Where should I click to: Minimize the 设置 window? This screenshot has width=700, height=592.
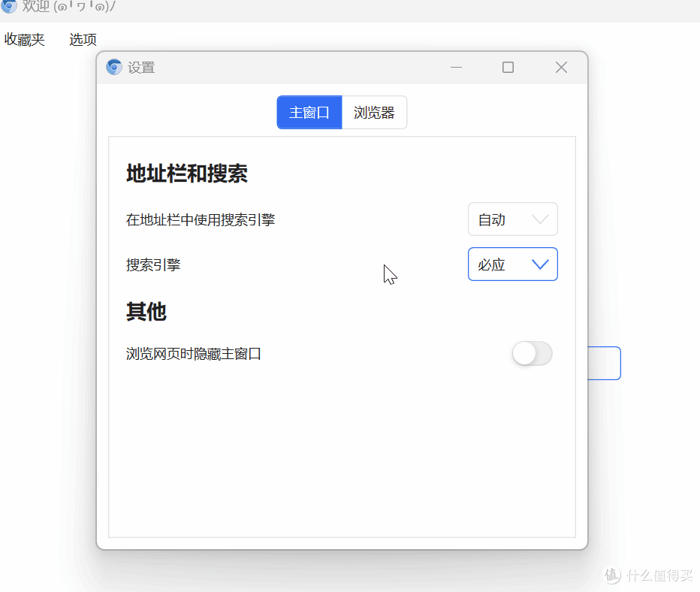456,68
